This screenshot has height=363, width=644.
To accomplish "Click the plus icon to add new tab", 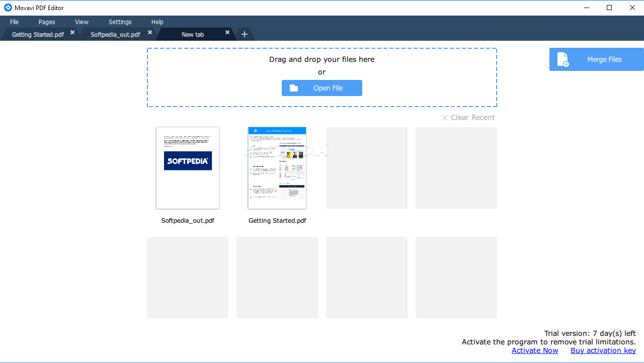I will pos(245,34).
